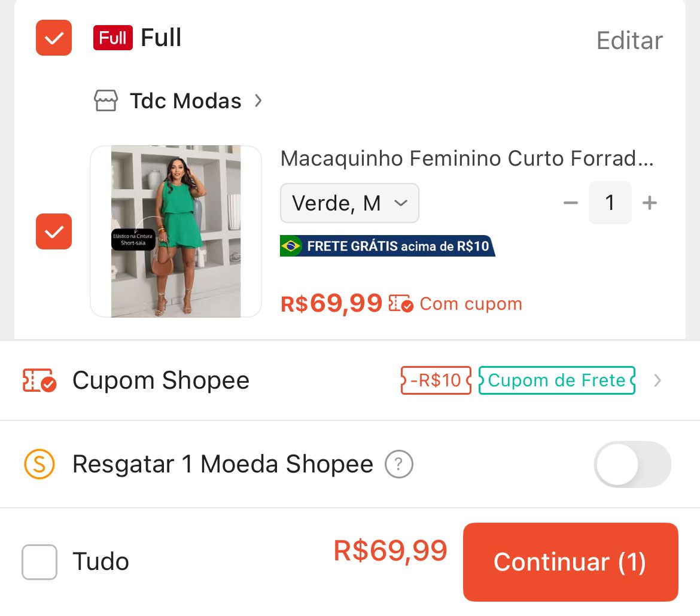Open the Verde, M variation dropdown

point(349,203)
